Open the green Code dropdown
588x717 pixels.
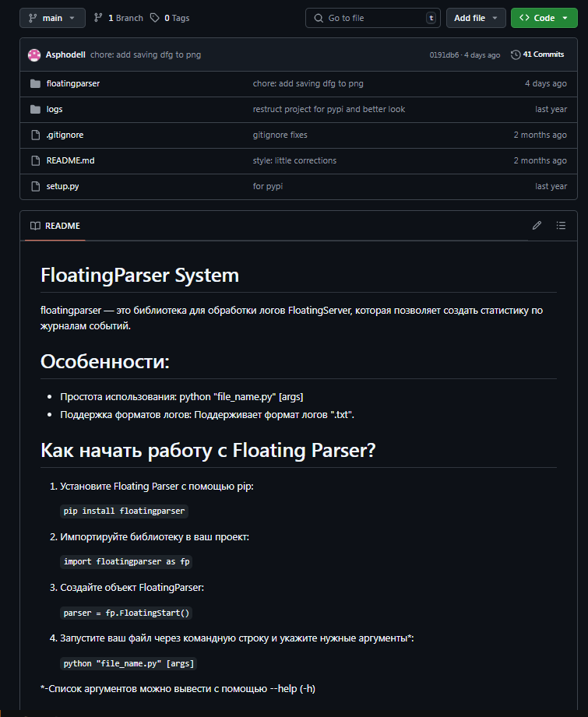(x=544, y=18)
